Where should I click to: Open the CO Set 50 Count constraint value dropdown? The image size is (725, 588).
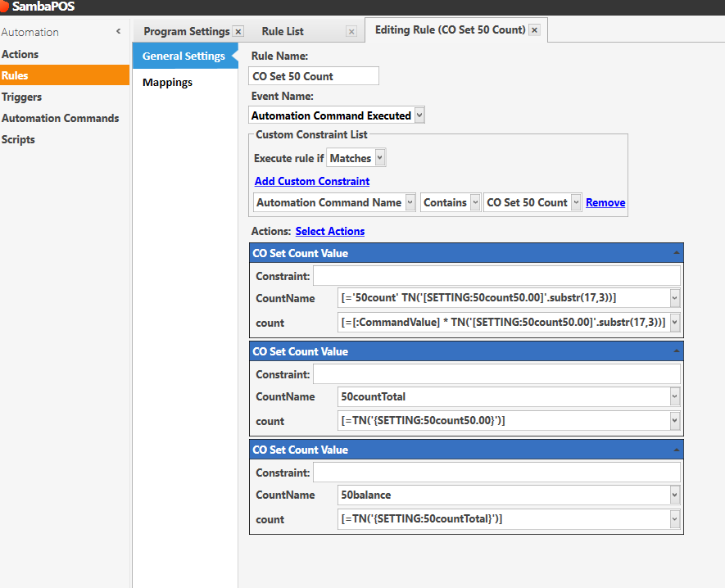(x=576, y=202)
